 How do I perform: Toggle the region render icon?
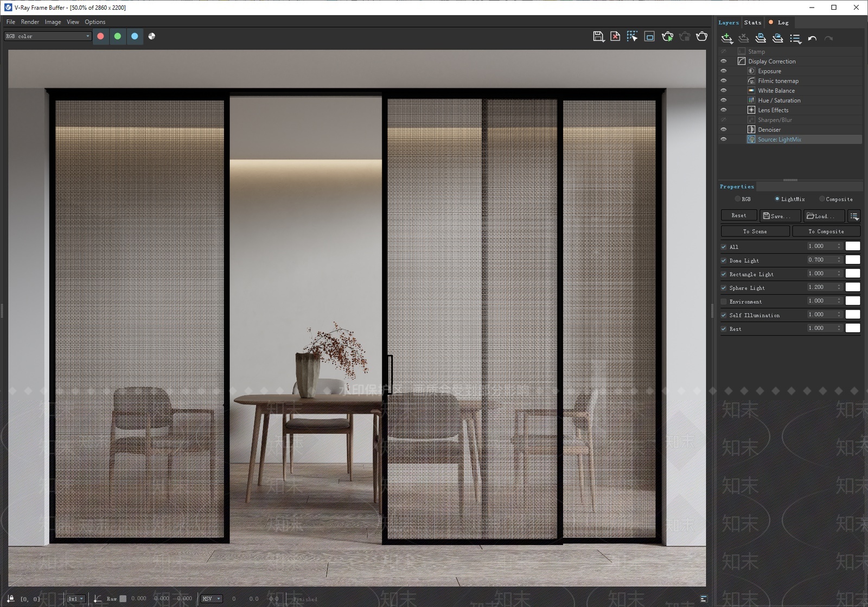pos(649,36)
